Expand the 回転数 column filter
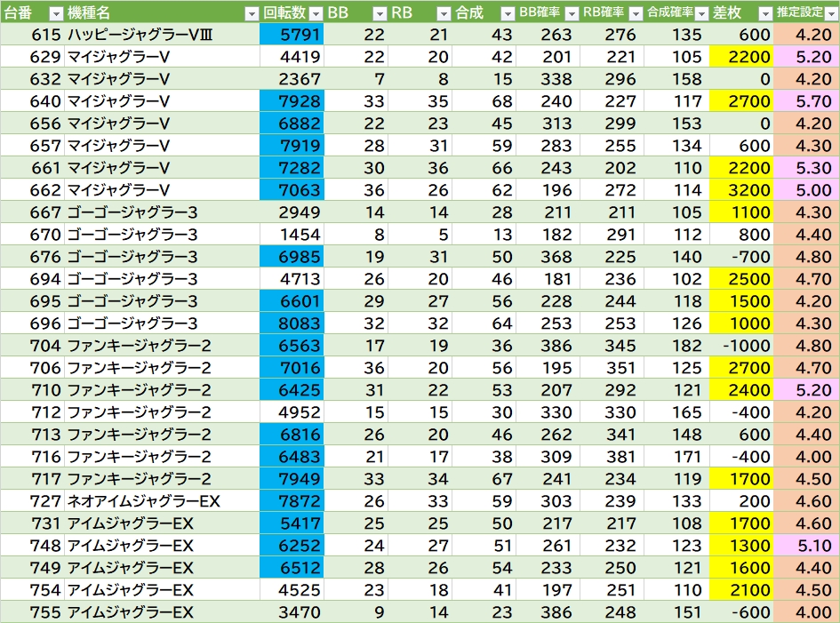This screenshot has width=840, height=623. click(x=315, y=13)
